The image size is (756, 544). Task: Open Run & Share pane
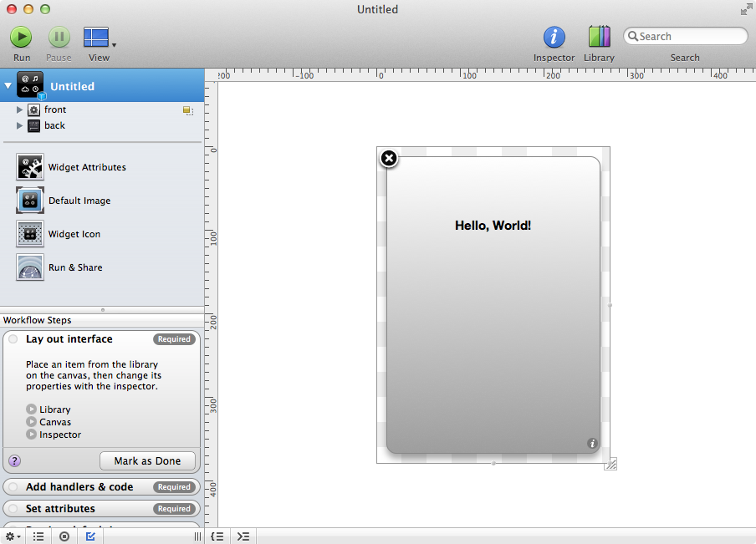[x=59, y=267]
